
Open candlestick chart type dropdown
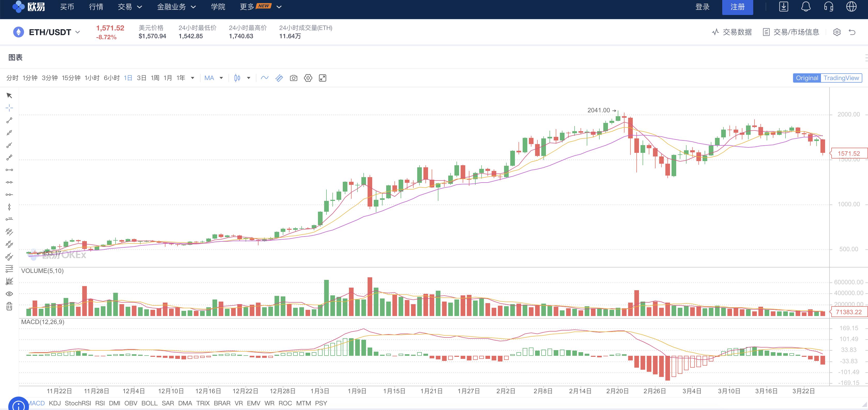pos(248,78)
